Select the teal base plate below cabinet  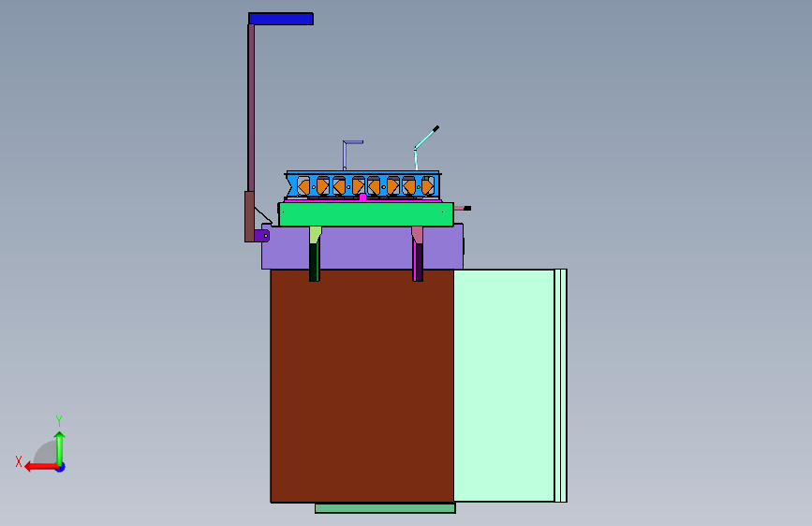(385, 508)
